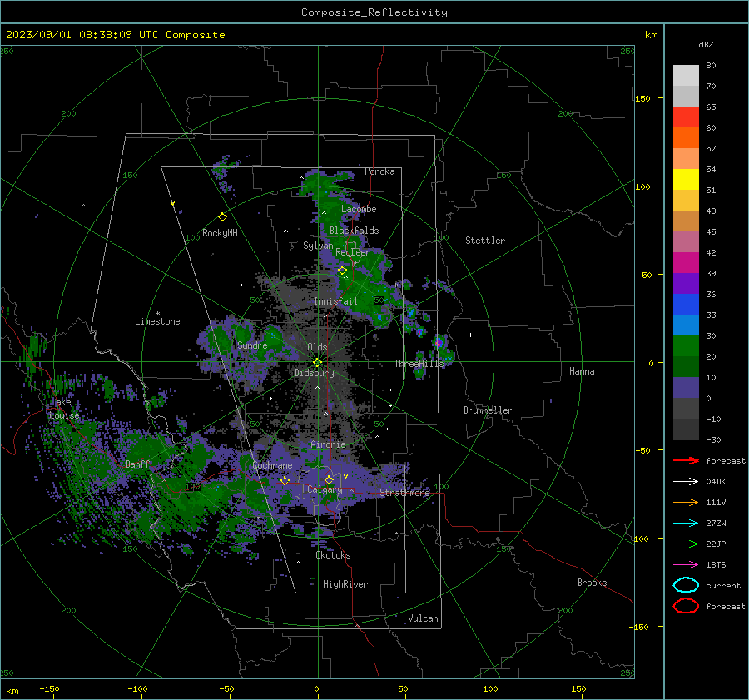Click the Drumheller town label

click(488, 410)
